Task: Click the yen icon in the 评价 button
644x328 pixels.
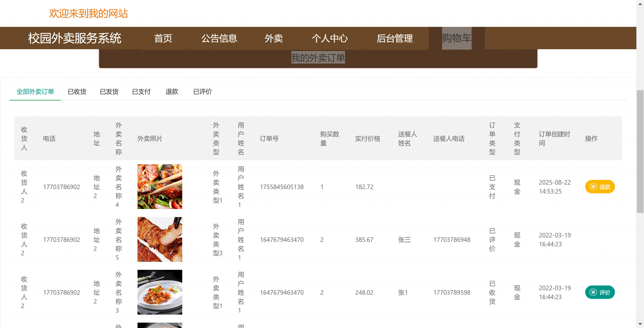Action: (593, 292)
